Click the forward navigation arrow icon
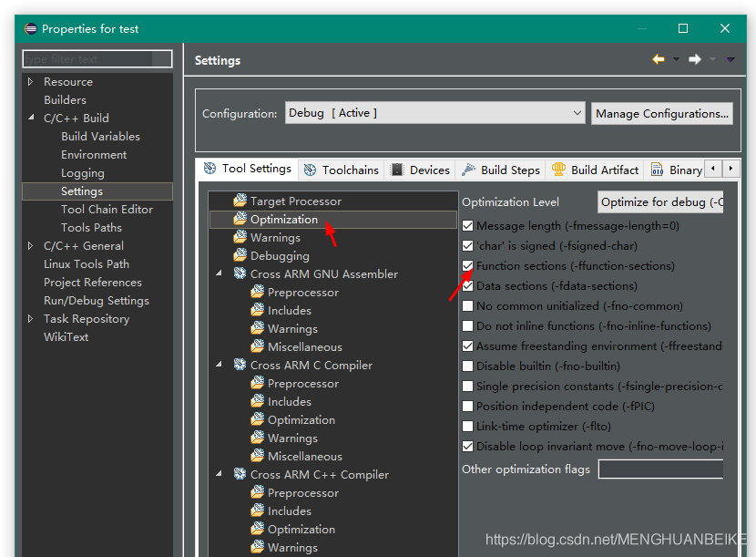Viewport: 756px width, 557px height. [x=694, y=60]
